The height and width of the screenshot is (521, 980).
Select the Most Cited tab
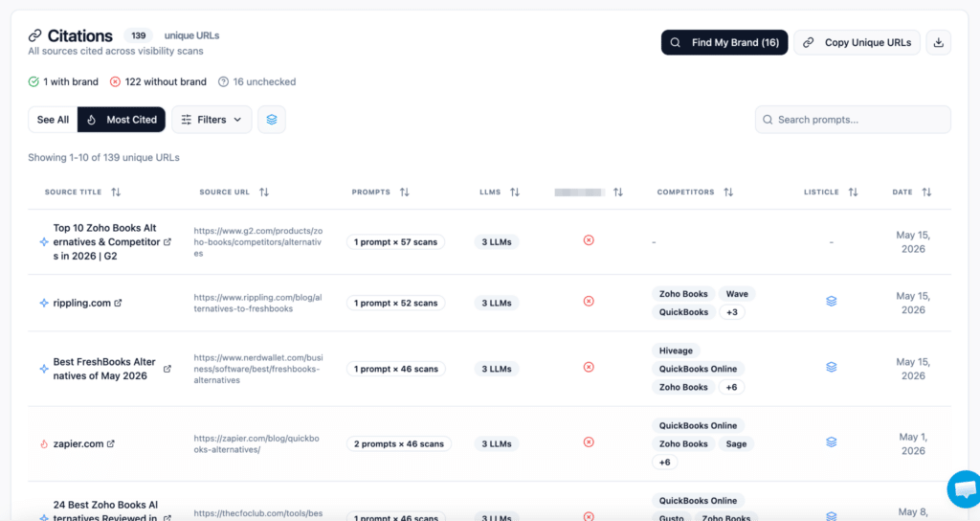click(122, 120)
